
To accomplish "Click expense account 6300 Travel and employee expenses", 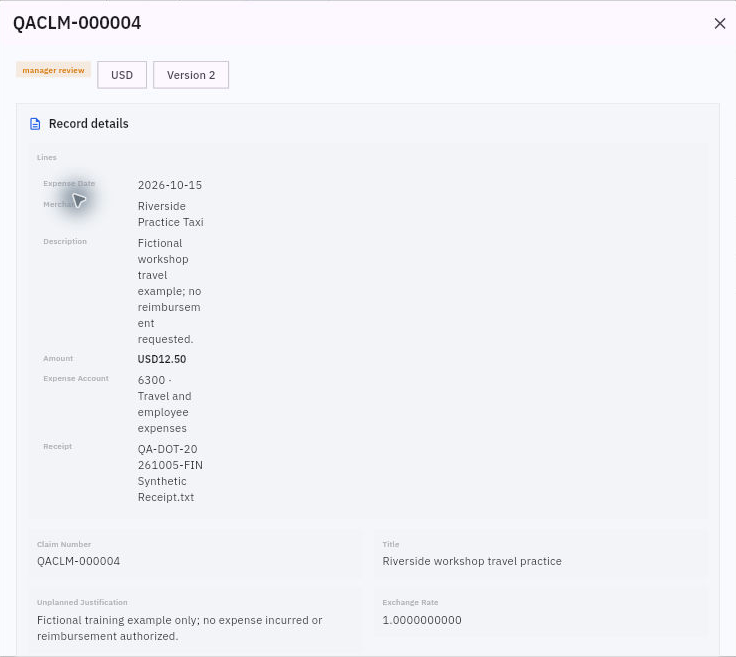I will [x=164, y=404].
